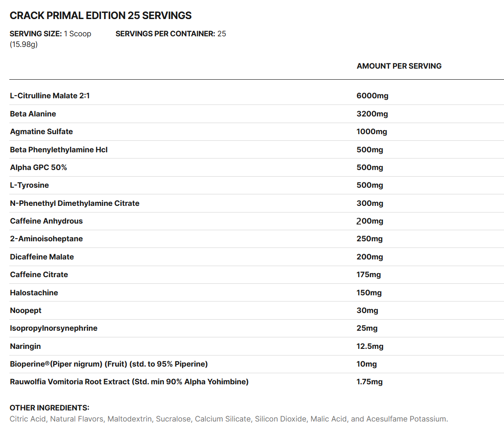Click the Noopept 30mg amount value

(367, 310)
